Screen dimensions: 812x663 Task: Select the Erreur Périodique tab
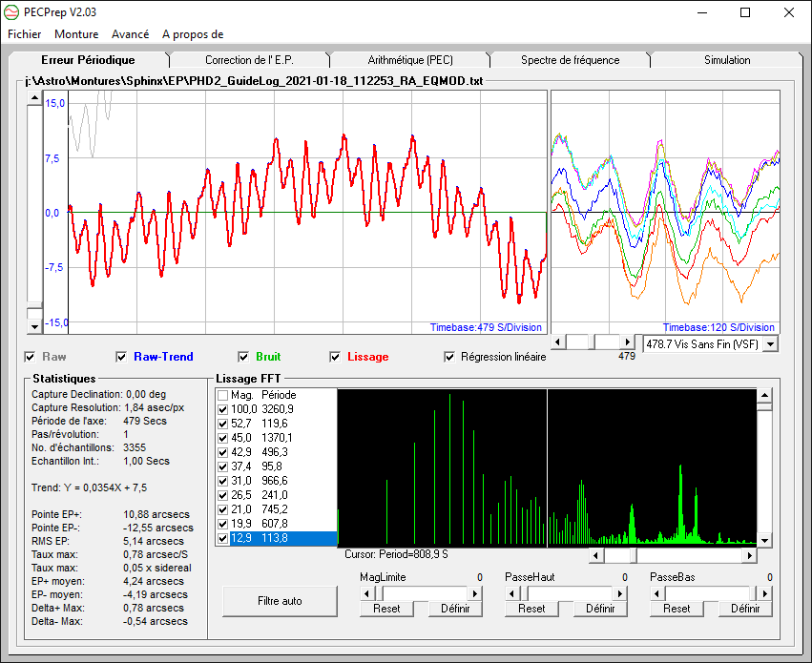pyautogui.click(x=88, y=59)
